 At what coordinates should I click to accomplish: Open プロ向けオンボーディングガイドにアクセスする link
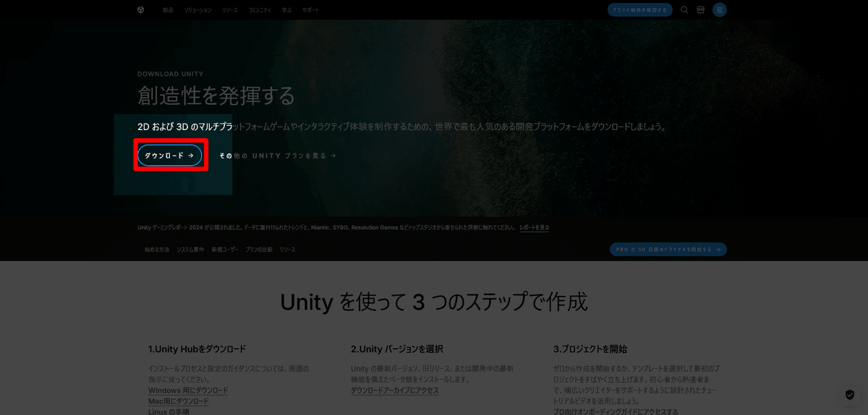(616, 411)
